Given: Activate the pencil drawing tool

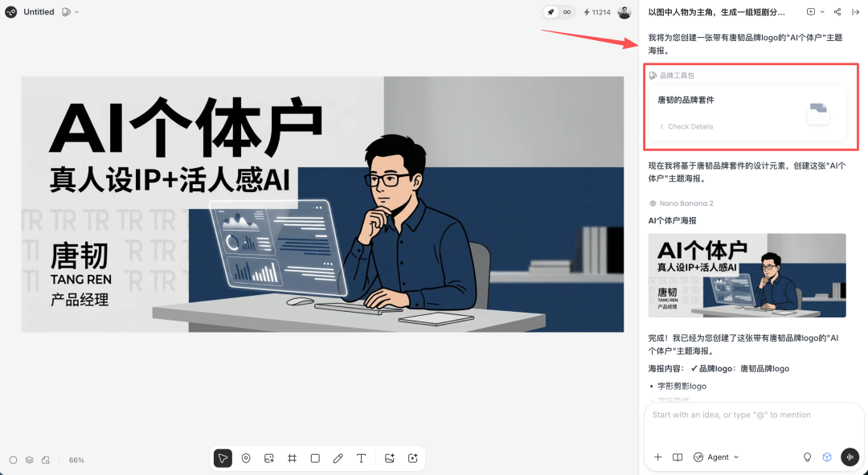Looking at the screenshot, I should coord(338,458).
